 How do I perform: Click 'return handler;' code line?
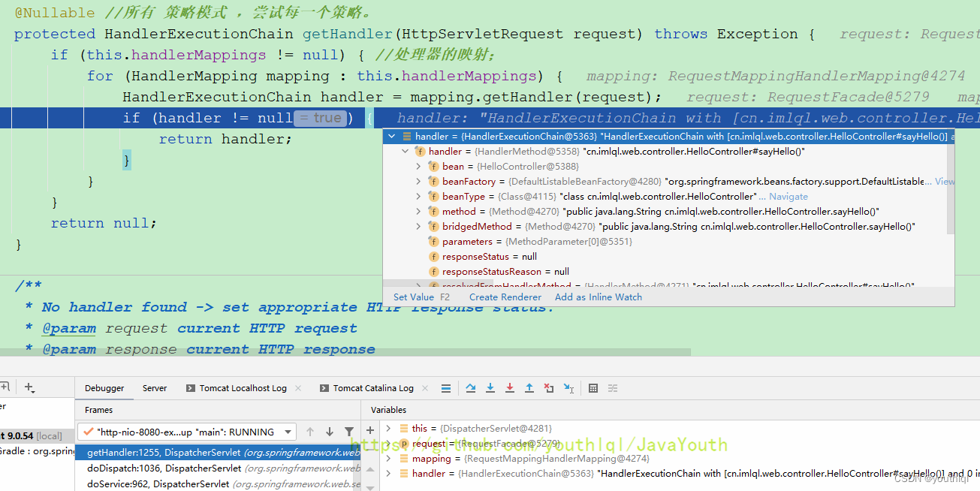(225, 139)
